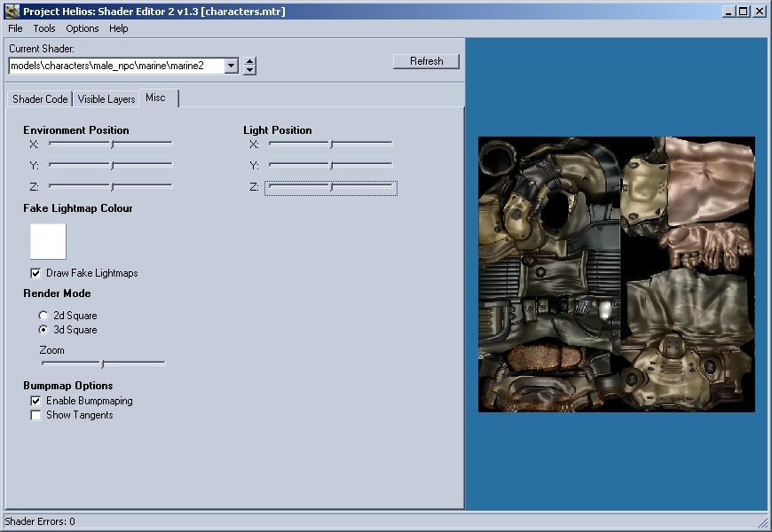Disable the Draw Fake Lightmaps checkbox
772x532 pixels.
(36, 273)
